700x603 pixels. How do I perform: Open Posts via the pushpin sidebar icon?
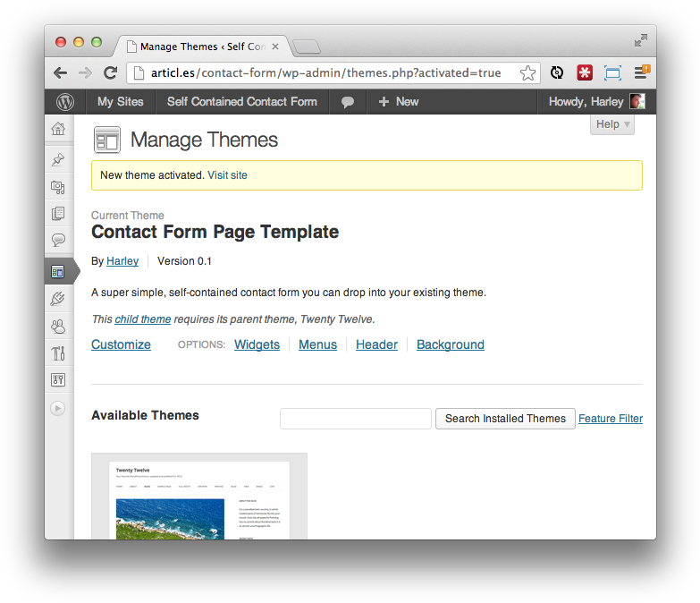coord(58,159)
